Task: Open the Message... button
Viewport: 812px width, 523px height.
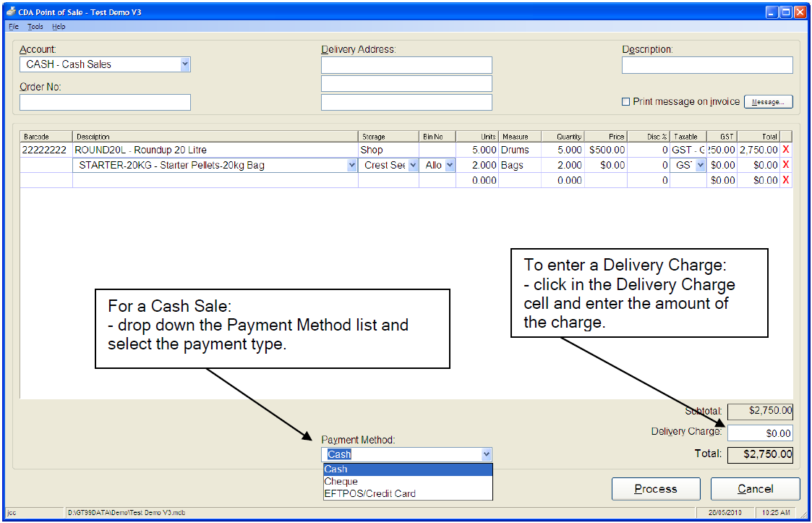Action: (x=768, y=102)
